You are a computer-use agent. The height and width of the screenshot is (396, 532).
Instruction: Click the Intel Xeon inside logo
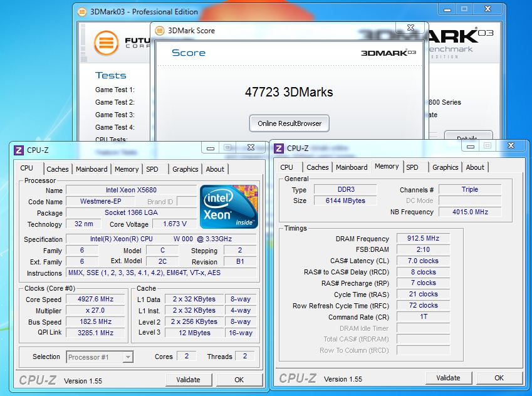(229, 206)
